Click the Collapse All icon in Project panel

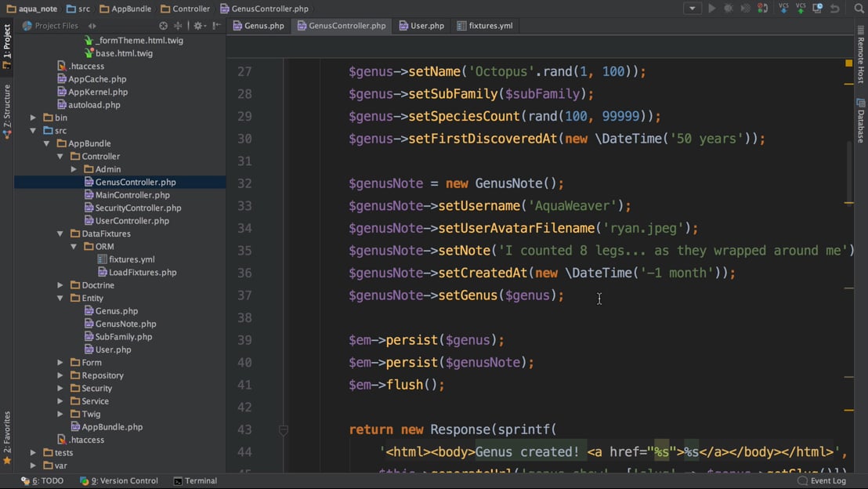coord(178,26)
